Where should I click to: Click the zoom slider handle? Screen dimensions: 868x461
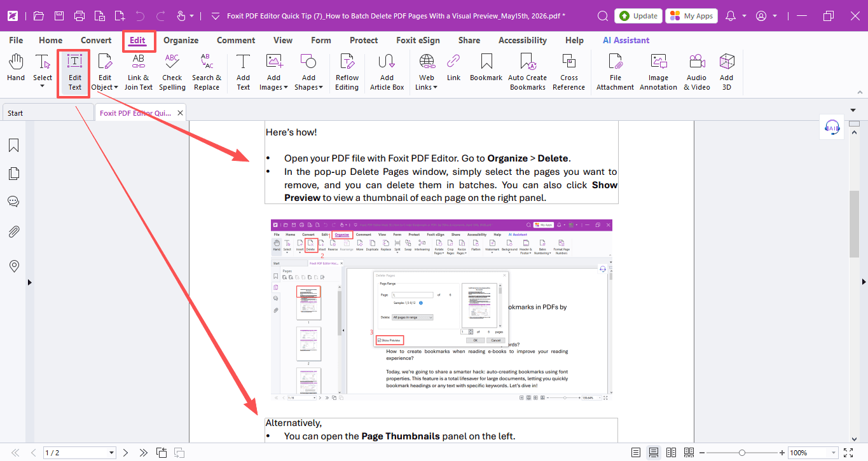coord(742,453)
